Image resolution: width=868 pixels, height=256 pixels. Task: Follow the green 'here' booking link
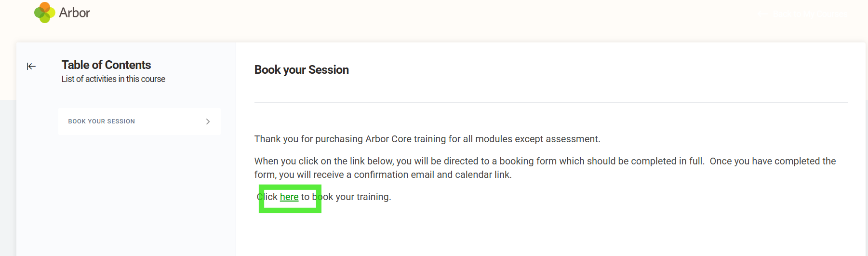pos(289,197)
